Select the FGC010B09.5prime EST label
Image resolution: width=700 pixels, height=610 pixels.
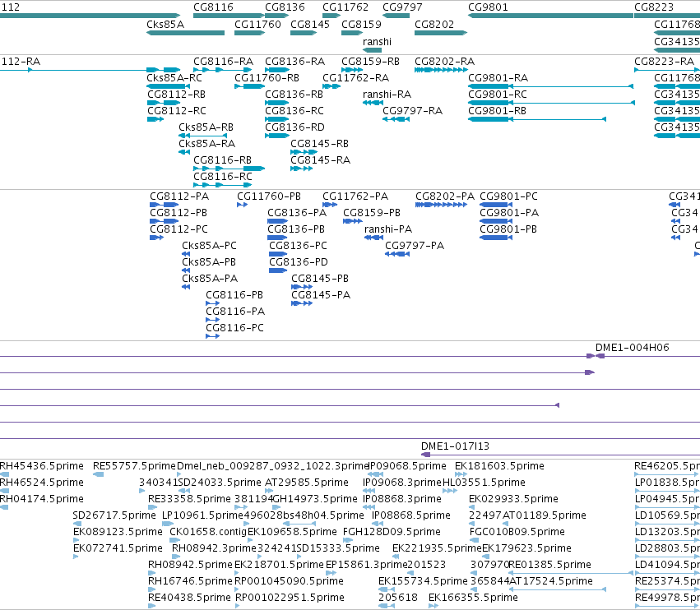click(517, 532)
